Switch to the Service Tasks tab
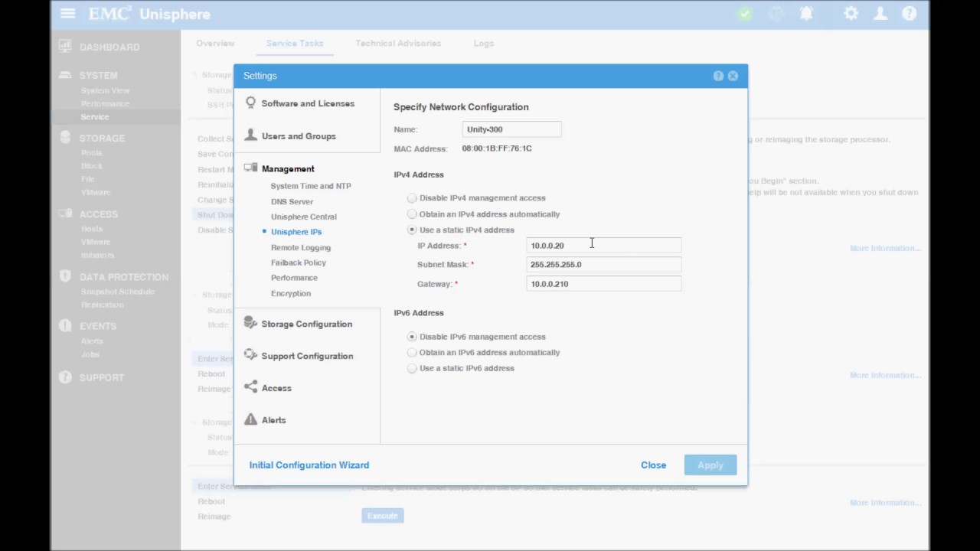This screenshot has width=980, height=551. [x=295, y=44]
